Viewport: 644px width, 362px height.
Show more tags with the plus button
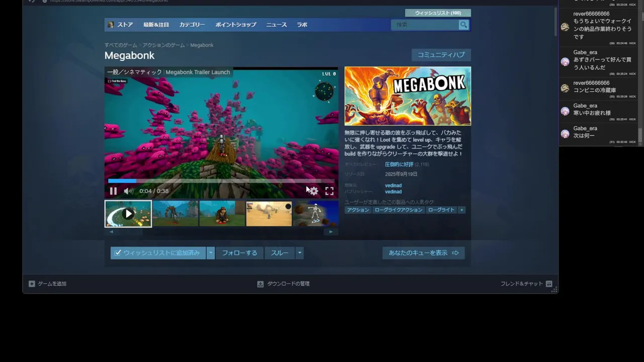[461, 210]
